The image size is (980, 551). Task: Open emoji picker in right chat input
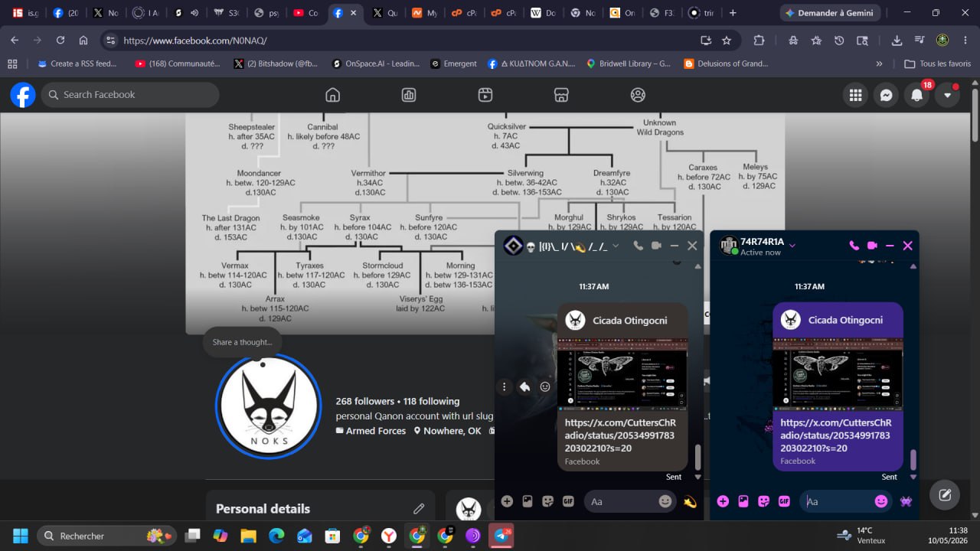[881, 501]
